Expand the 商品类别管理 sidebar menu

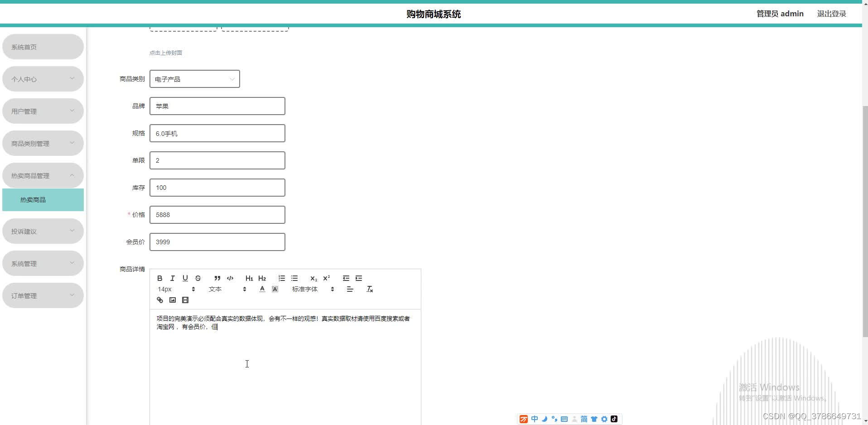pos(43,143)
